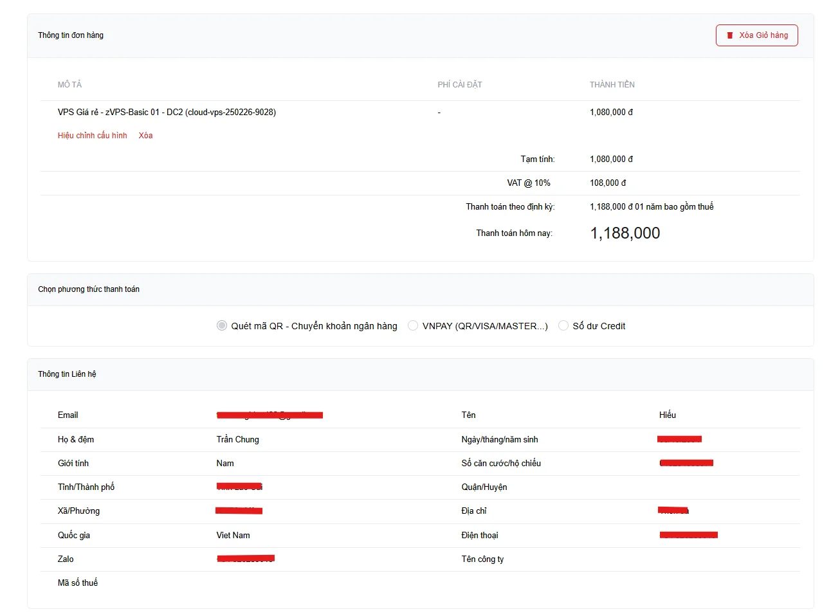This screenshot has height=616, width=840.
Task: Click the 'Hiếu' first name value
Action: click(x=668, y=415)
